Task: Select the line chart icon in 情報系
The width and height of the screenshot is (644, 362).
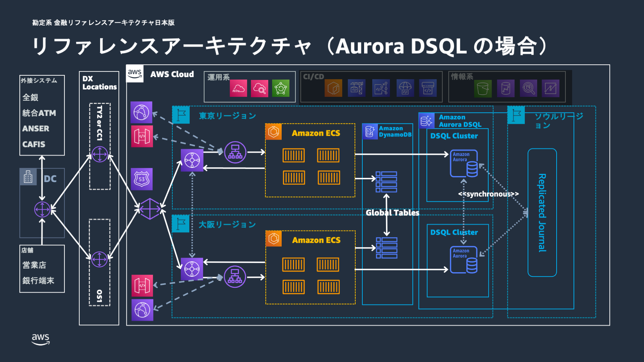Action: coord(551,88)
